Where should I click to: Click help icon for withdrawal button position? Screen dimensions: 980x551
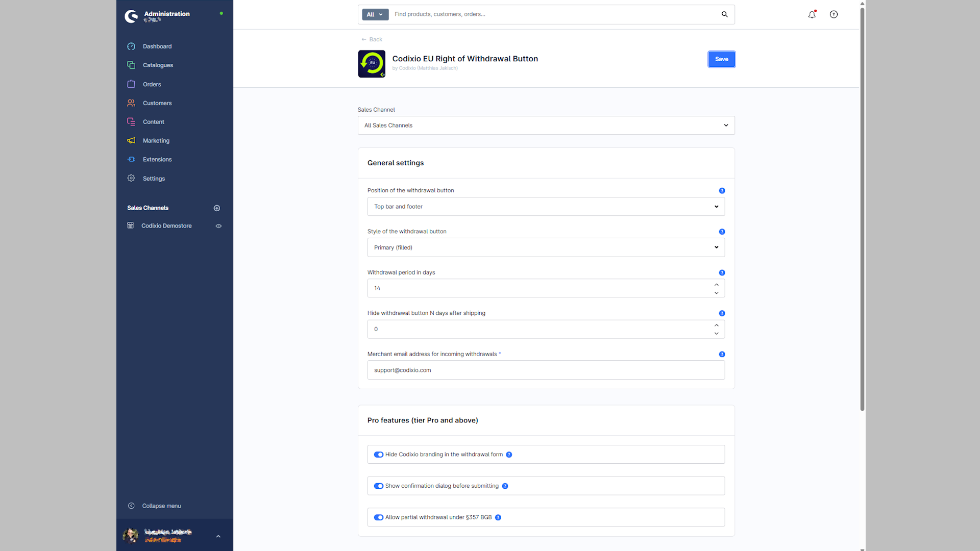722,191
